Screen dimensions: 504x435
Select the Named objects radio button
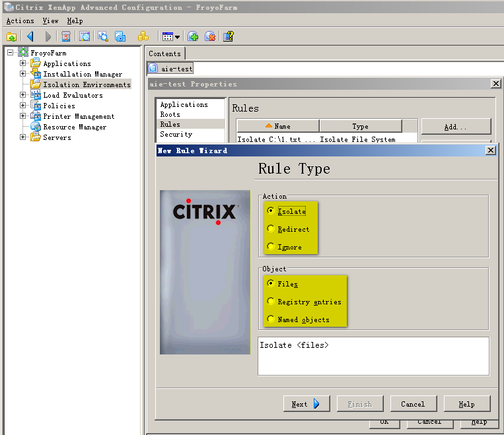[x=271, y=319]
